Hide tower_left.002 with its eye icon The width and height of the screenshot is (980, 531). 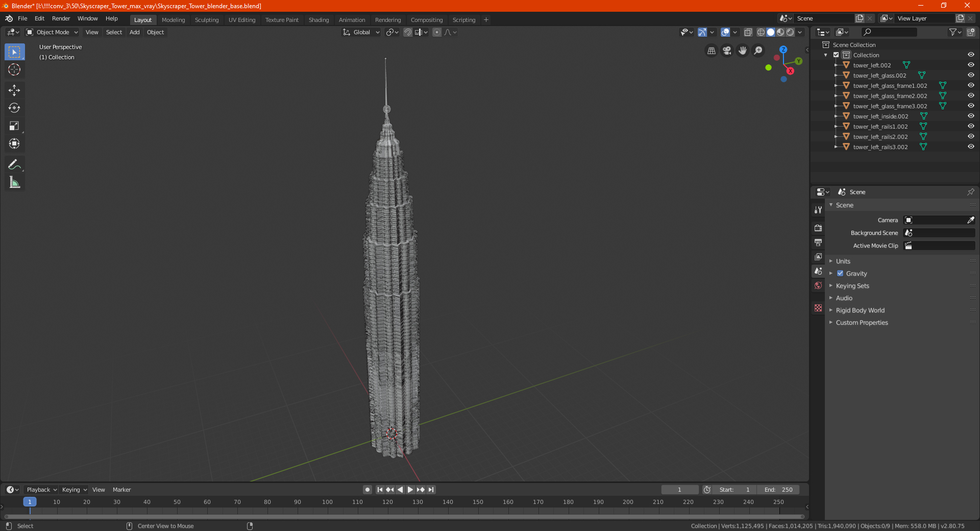pos(971,65)
